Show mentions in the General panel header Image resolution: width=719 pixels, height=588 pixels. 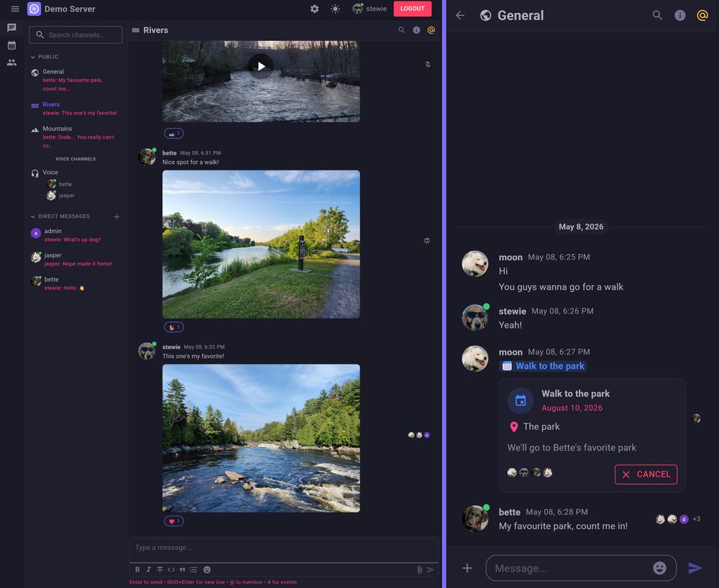[702, 16]
